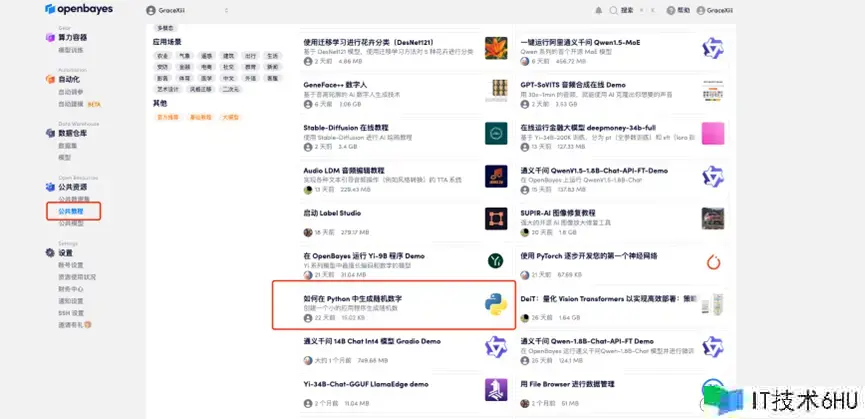Open the notifications bell

599,10
